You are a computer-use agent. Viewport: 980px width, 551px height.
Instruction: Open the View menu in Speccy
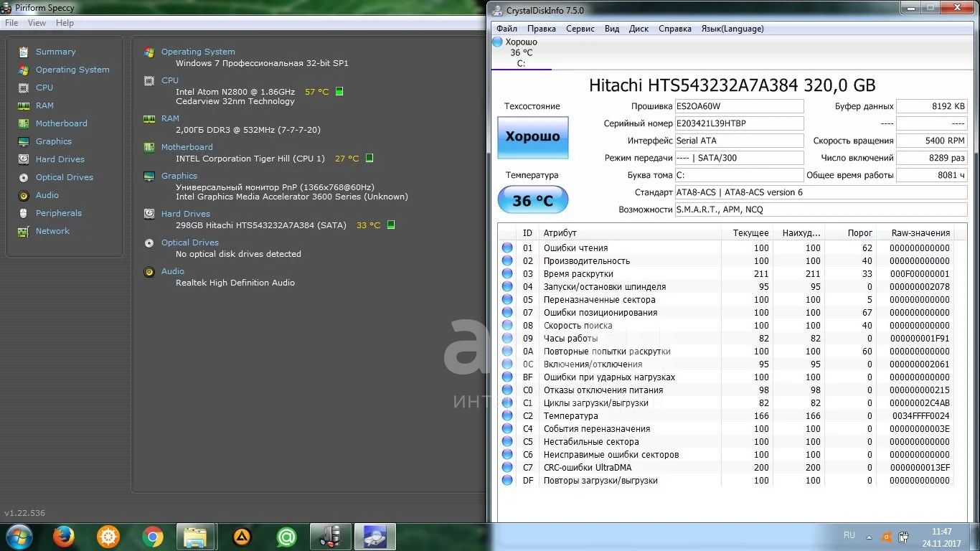tap(37, 23)
